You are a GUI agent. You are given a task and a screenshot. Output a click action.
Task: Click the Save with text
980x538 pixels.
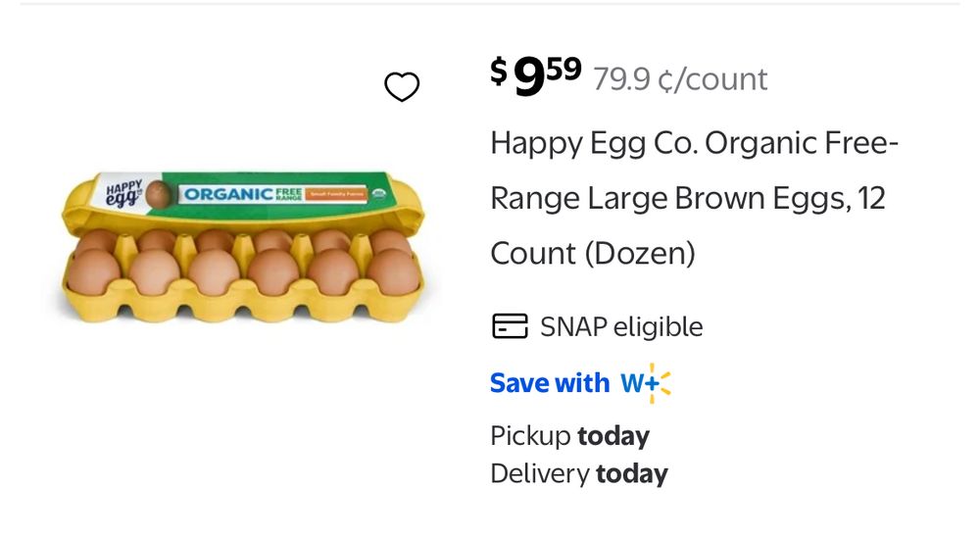point(550,383)
